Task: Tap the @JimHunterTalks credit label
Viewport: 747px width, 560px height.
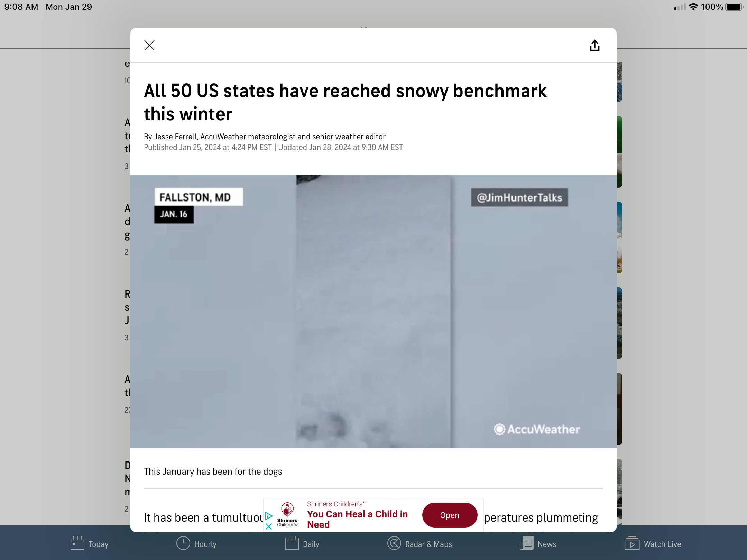Action: [519, 197]
